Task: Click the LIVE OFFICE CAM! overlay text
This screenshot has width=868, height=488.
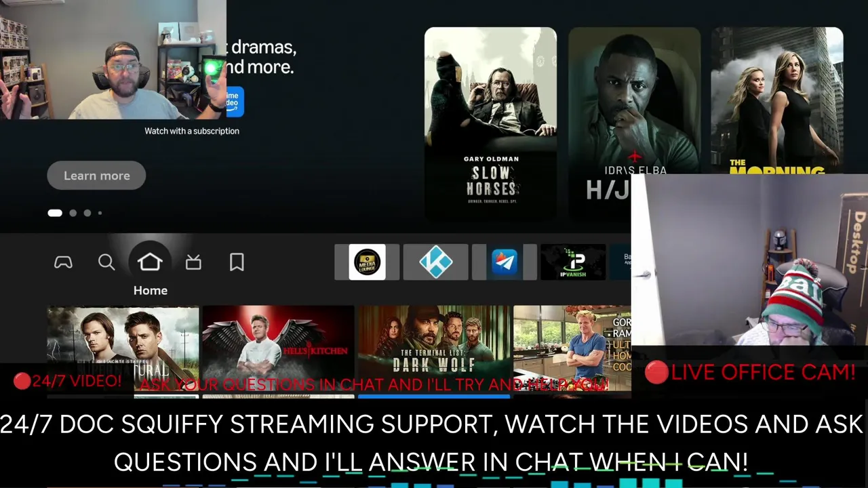Action: [x=750, y=372]
